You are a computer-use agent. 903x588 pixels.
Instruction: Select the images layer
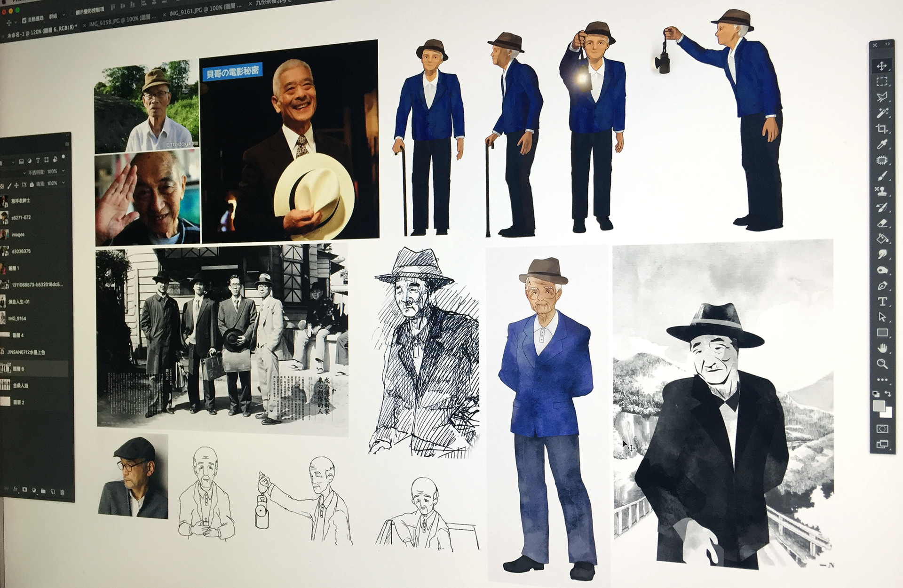click(34, 234)
